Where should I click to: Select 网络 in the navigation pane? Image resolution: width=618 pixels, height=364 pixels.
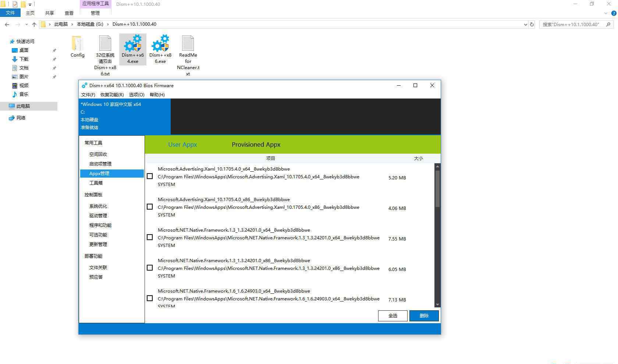[21, 118]
